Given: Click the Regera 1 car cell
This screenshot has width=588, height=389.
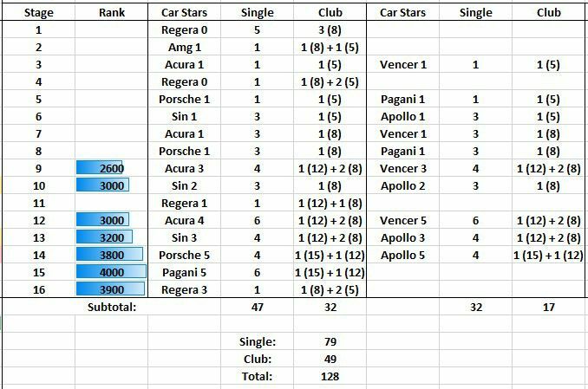Looking at the screenshot, I should [x=183, y=203].
